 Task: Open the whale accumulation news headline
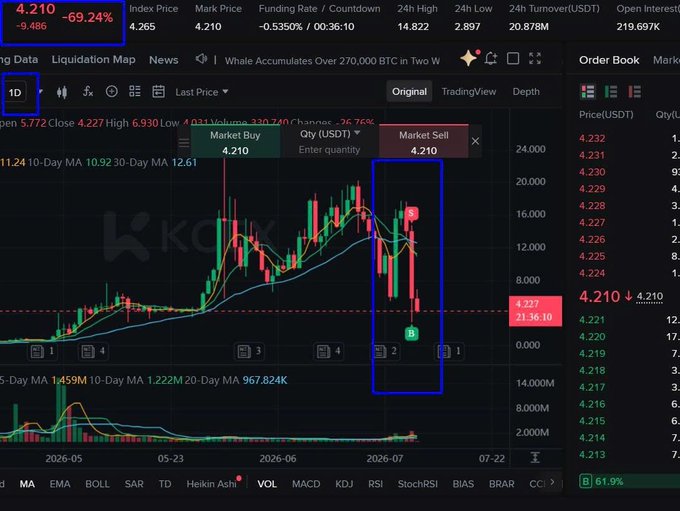332,61
